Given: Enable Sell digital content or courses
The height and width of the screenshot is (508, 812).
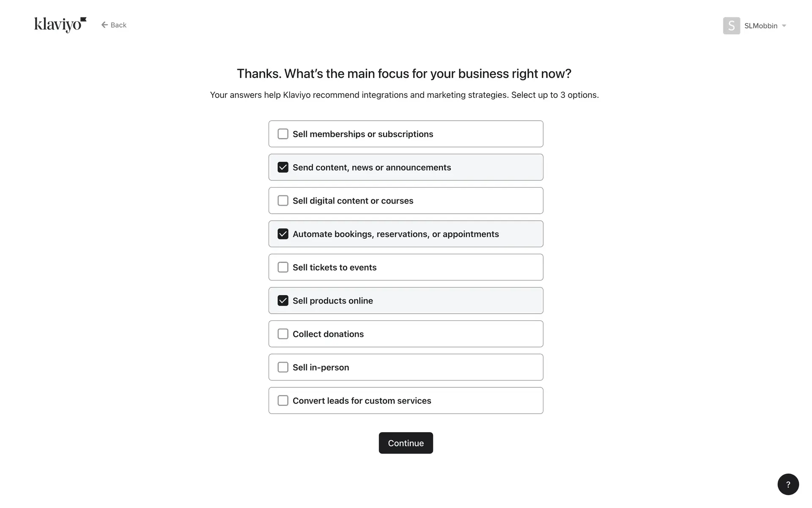Looking at the screenshot, I should point(283,201).
